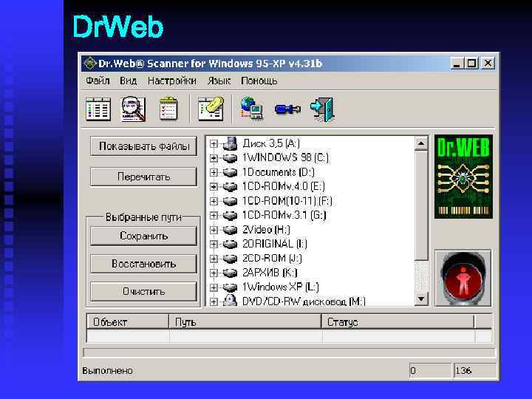Select the 1CD-ROM(10-11) (F:) drive label
Image resolution: width=532 pixels, height=399 pixels.
point(287,201)
